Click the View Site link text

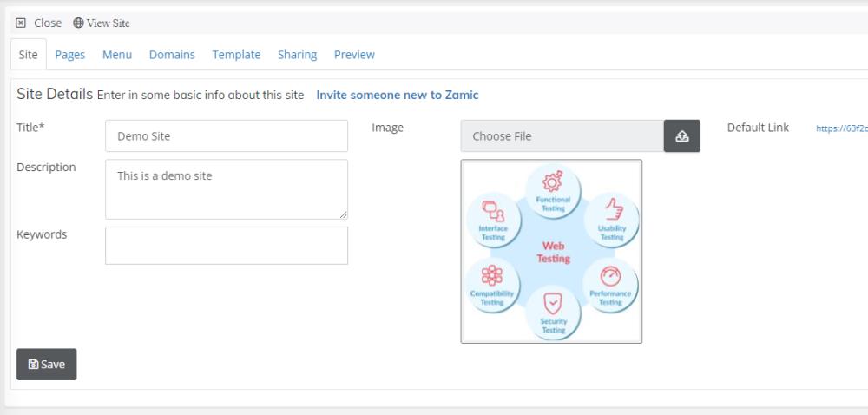tap(108, 23)
